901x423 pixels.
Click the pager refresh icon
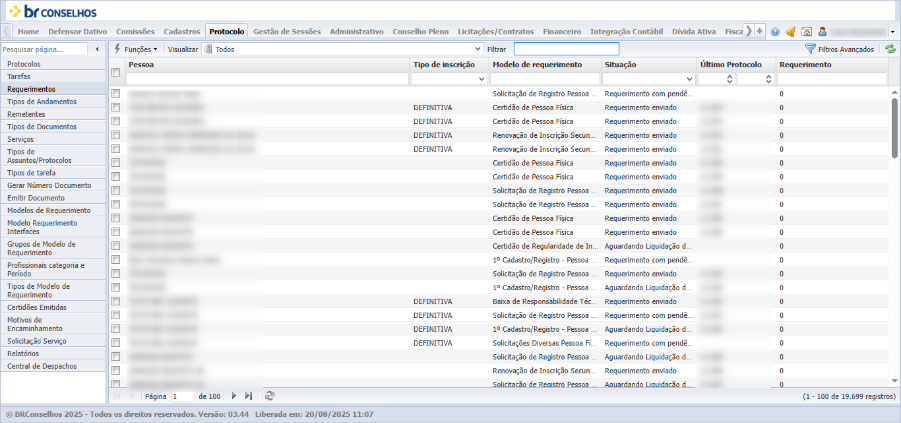tap(269, 396)
